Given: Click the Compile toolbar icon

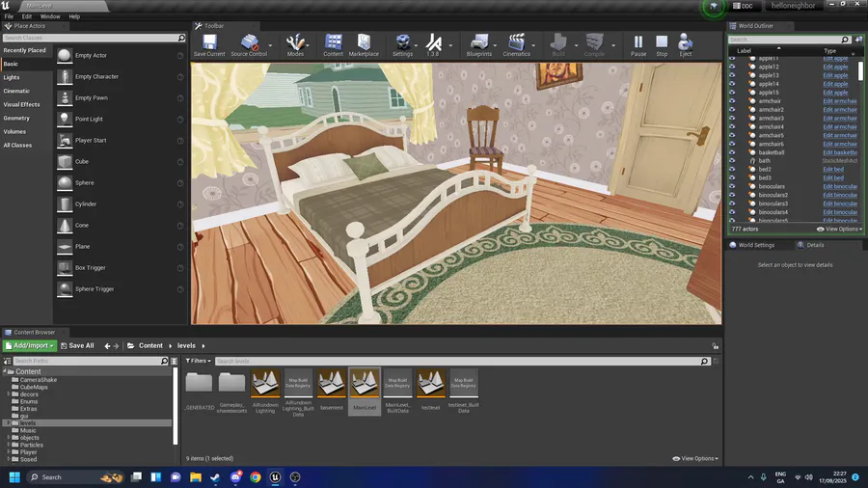Looking at the screenshot, I should click(x=594, y=45).
